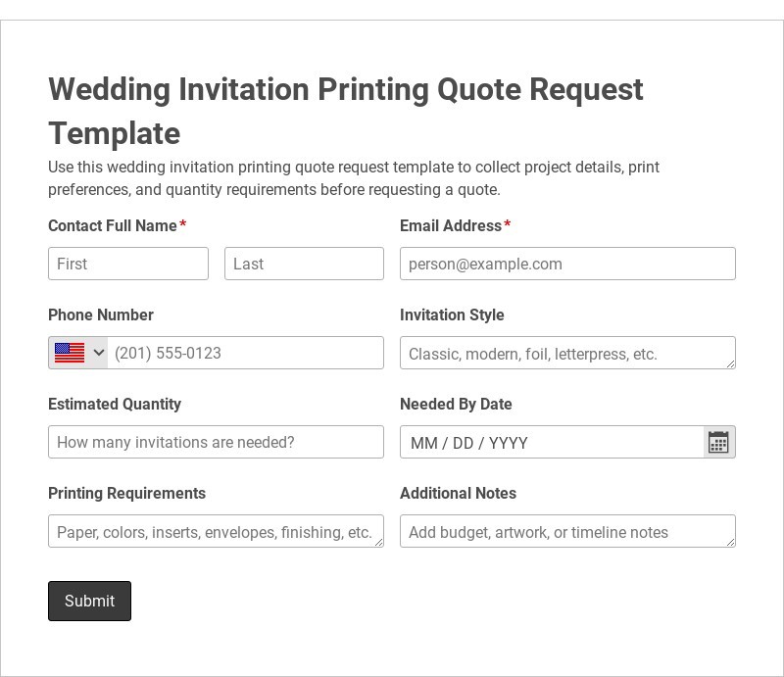Click the 'Invitation Style' label

452,315
